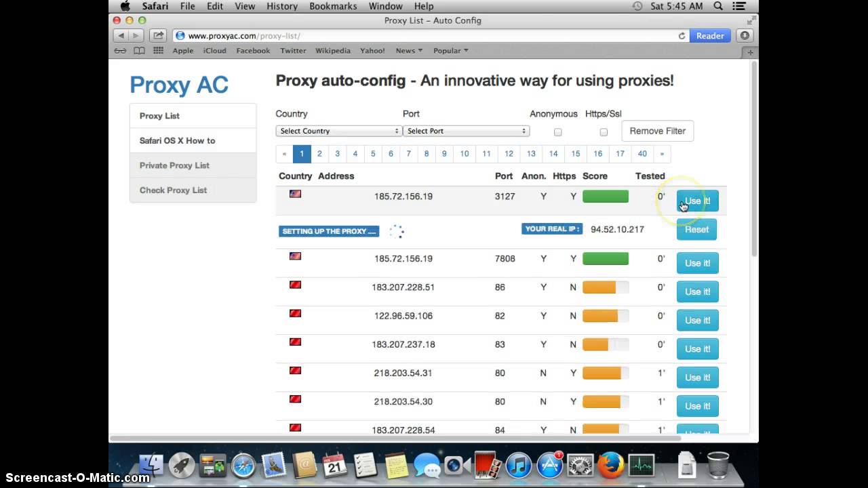Open System Preferences gear in the Dock

point(580,466)
